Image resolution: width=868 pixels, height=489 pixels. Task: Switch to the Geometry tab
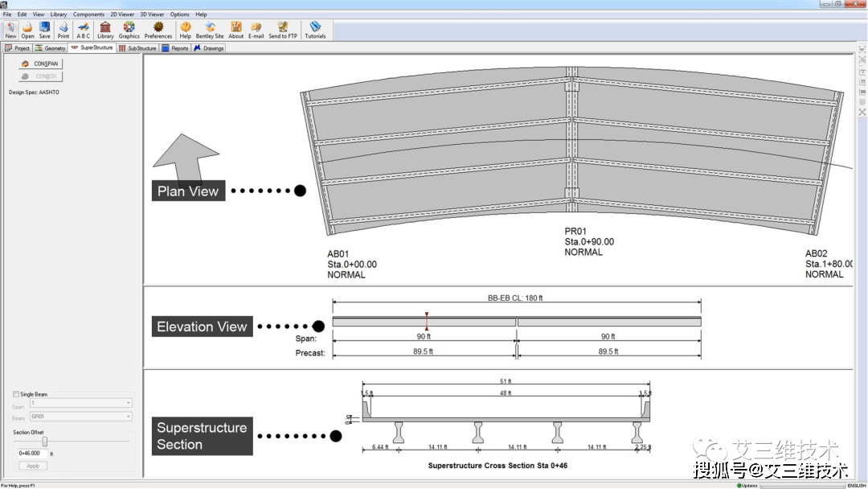tap(51, 48)
